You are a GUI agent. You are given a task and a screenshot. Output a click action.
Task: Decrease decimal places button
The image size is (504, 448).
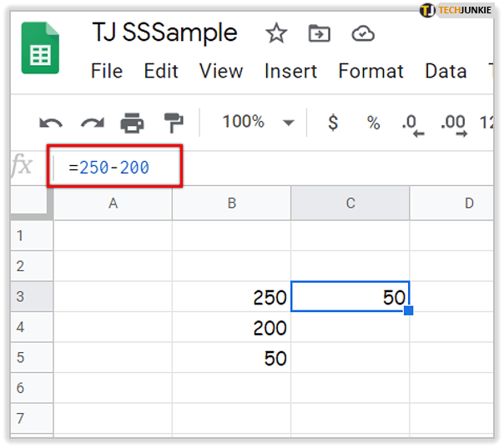pos(413,123)
